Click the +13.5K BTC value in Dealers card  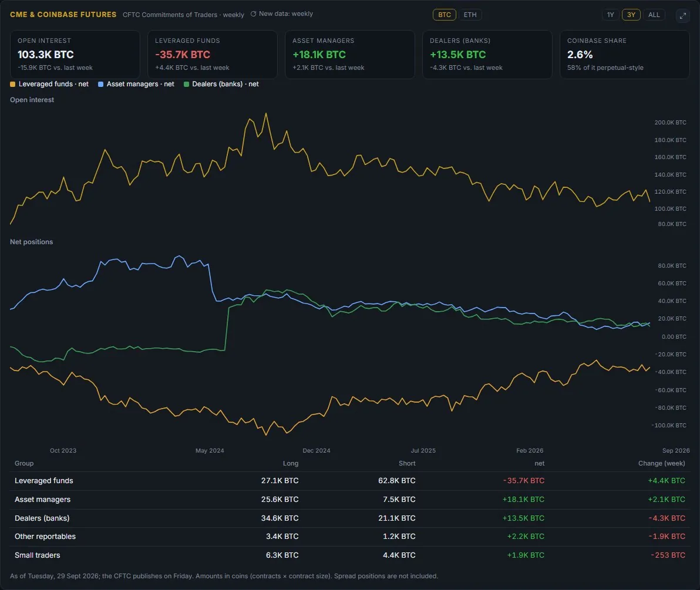pyautogui.click(x=457, y=55)
